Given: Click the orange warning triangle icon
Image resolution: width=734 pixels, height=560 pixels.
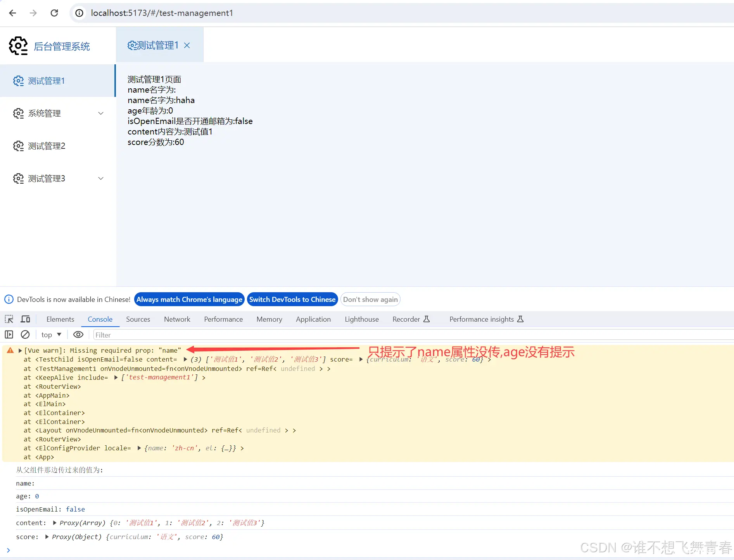Looking at the screenshot, I should point(10,350).
